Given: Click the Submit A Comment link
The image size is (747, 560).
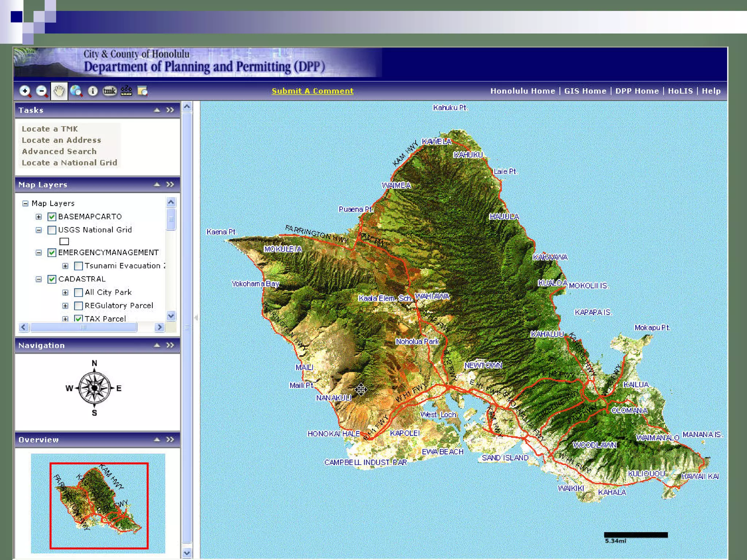Looking at the screenshot, I should (313, 91).
